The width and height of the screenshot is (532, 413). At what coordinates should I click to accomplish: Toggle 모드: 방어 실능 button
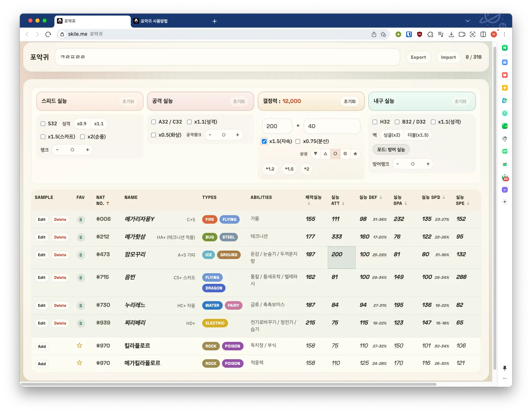391,149
